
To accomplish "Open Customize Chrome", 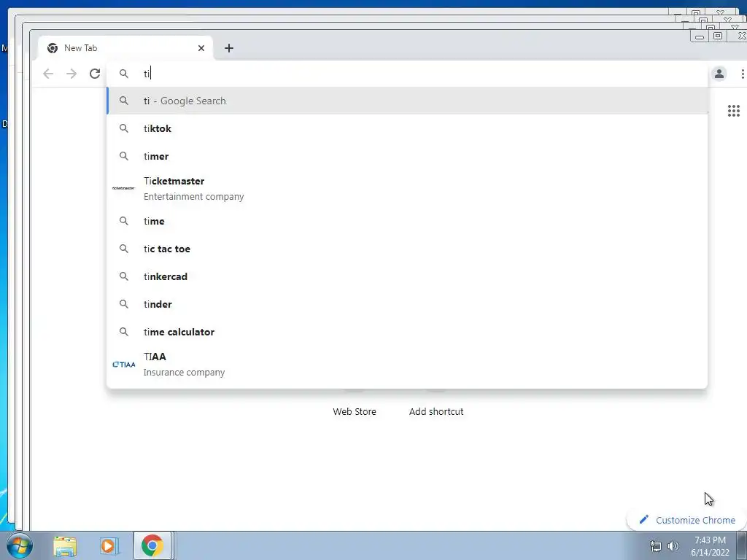I will pos(687,520).
